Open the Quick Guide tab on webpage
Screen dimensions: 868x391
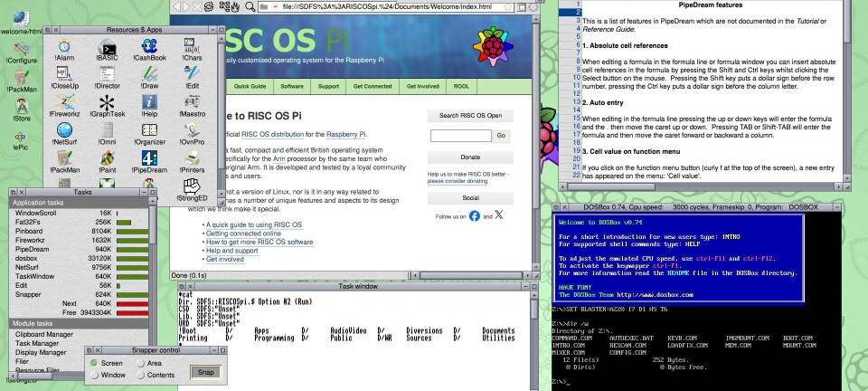coord(250,86)
